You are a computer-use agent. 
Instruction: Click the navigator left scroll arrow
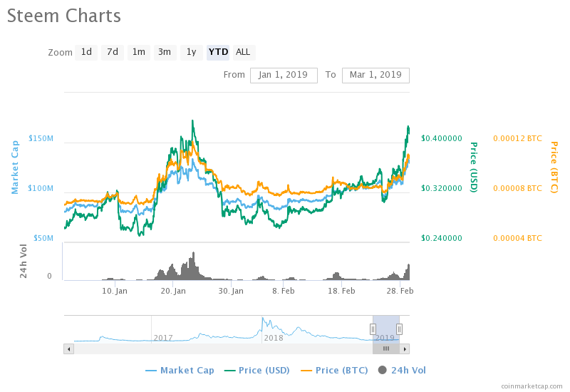click(x=68, y=349)
